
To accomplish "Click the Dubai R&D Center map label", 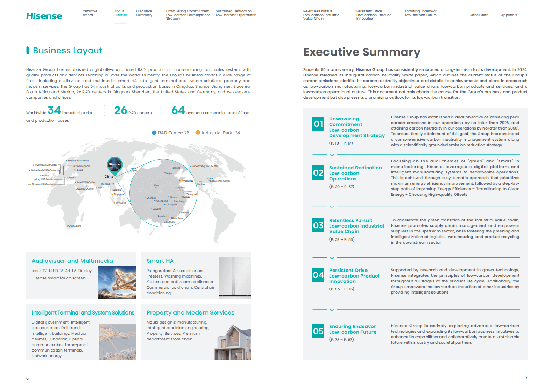I will (85, 189).
